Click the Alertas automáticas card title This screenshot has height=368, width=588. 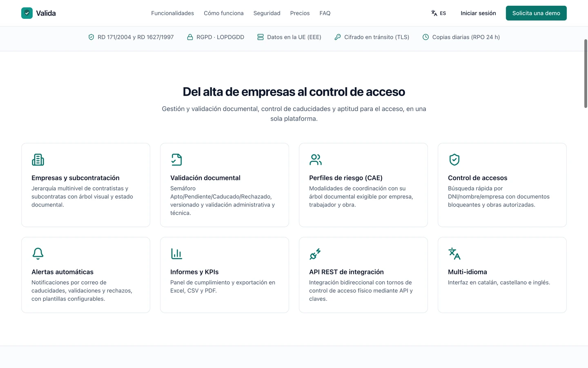[62, 272]
